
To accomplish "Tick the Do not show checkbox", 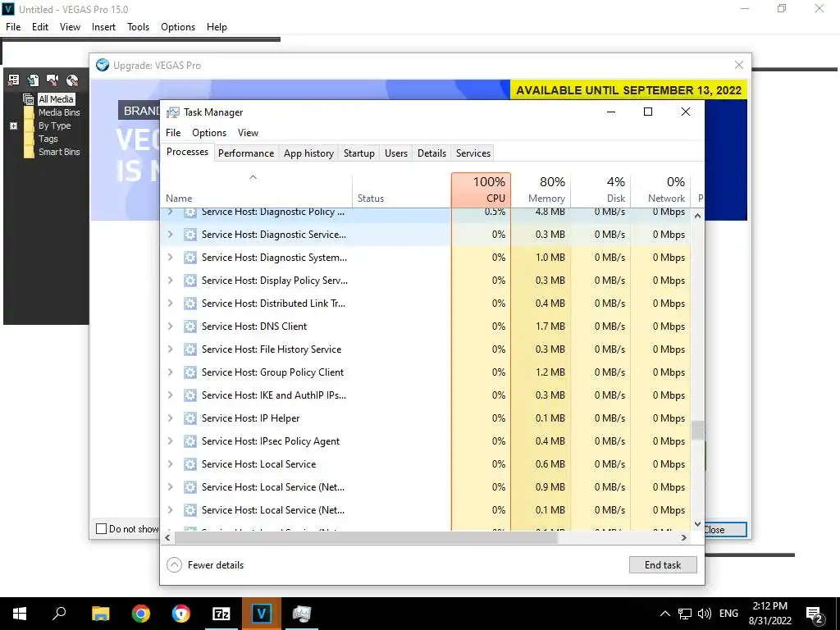I will tap(101, 529).
